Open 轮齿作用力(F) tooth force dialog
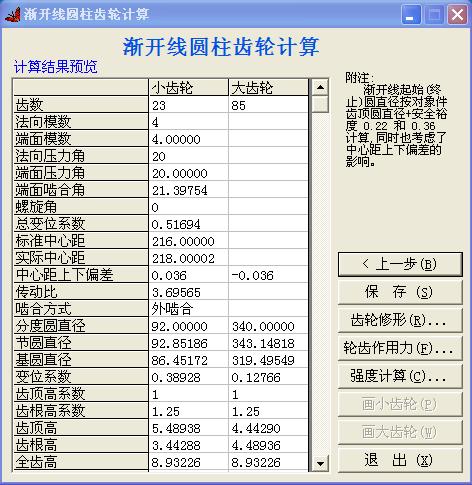472x485 pixels. point(400,349)
